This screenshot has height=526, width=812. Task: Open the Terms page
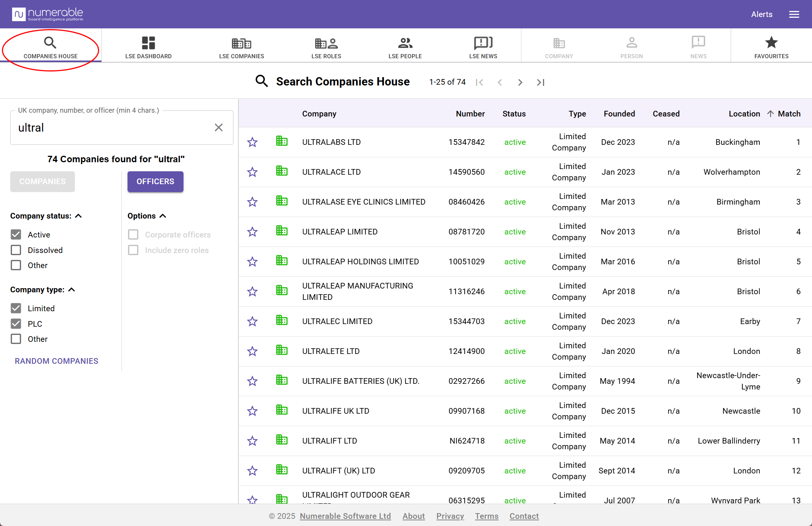[487, 516]
